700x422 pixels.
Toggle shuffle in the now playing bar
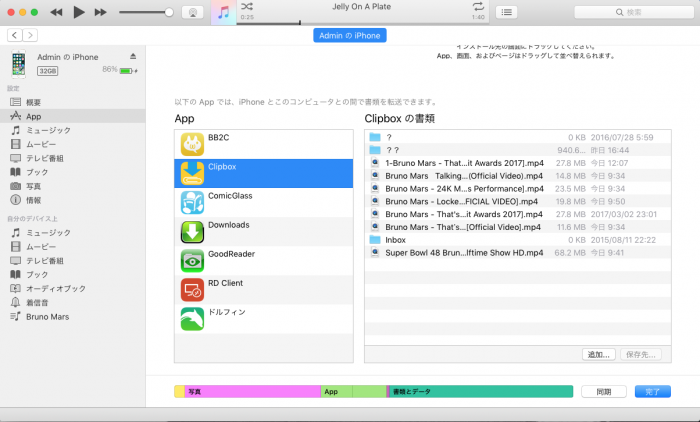coord(247,6)
